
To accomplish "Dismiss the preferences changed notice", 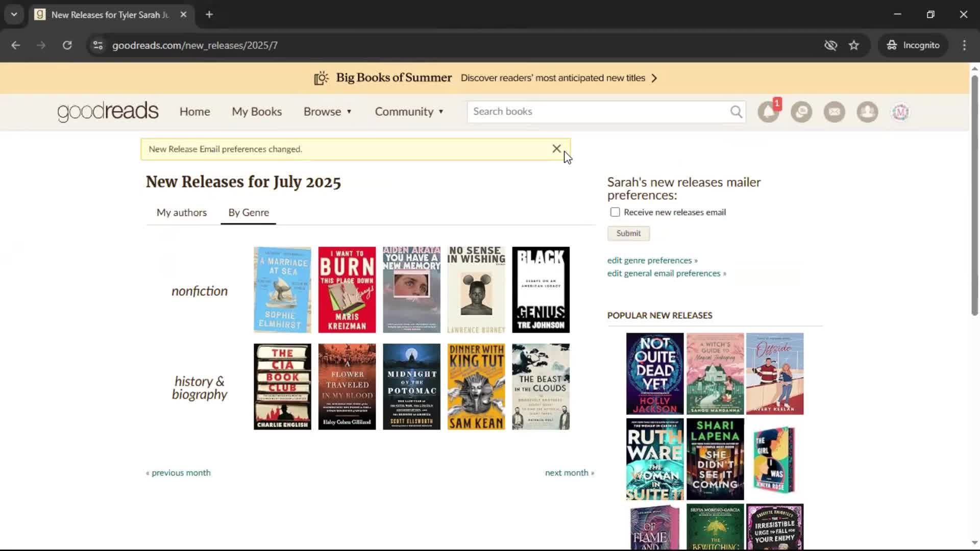I will pyautogui.click(x=556, y=148).
